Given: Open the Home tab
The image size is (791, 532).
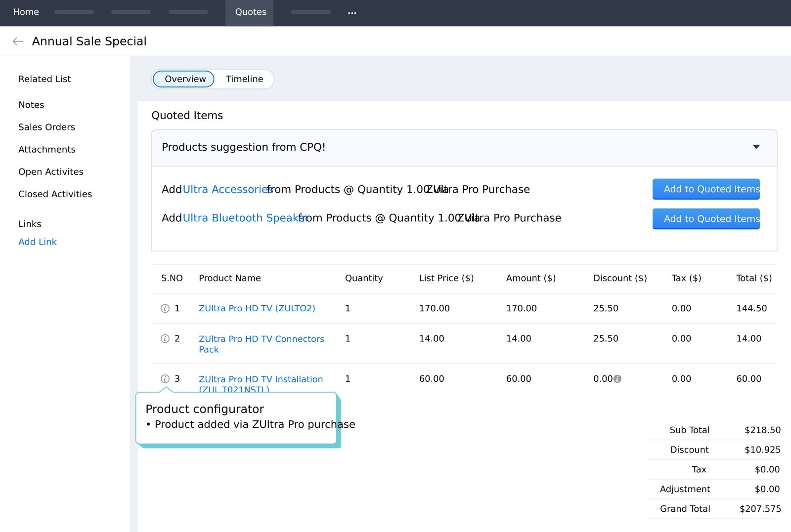Looking at the screenshot, I should click(x=26, y=12).
